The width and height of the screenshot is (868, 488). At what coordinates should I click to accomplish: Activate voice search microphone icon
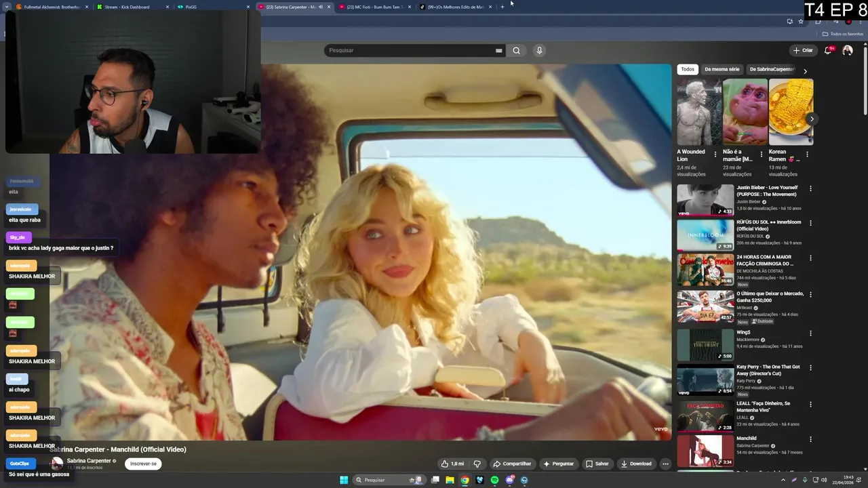click(x=539, y=50)
